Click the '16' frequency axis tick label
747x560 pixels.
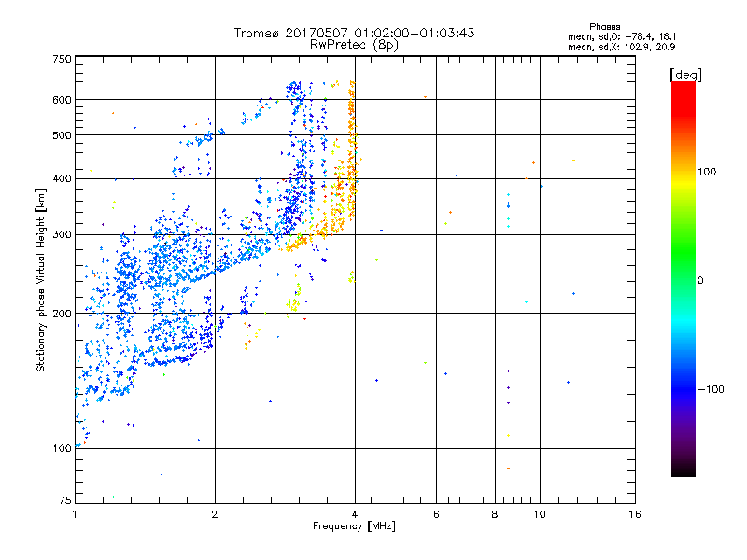pos(635,514)
